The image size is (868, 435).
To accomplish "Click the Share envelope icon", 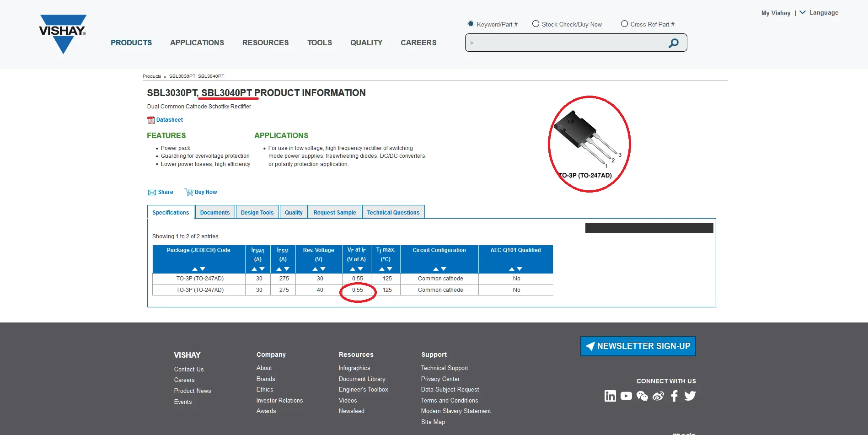I will [152, 193].
